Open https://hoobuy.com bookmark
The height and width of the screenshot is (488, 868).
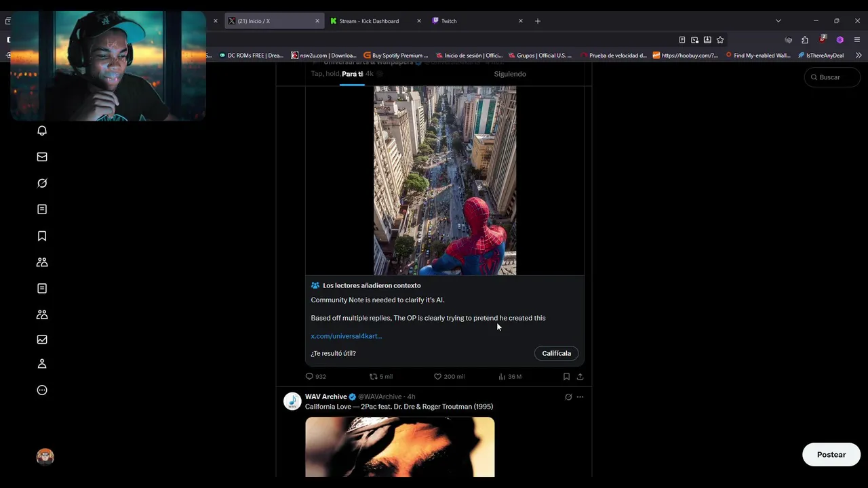tap(686, 56)
